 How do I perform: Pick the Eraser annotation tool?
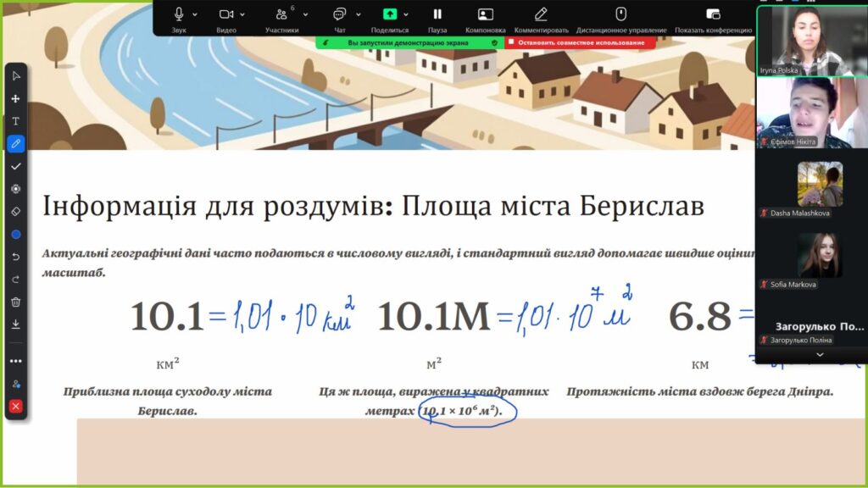tap(15, 211)
